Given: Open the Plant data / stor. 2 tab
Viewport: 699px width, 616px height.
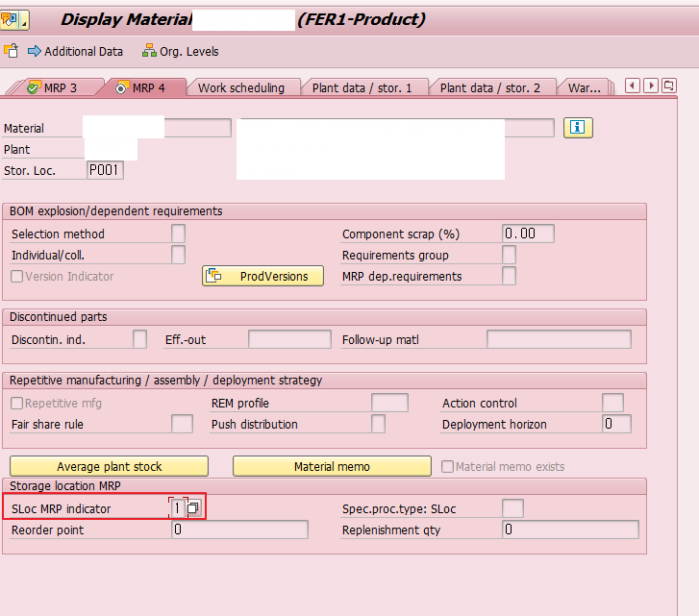Looking at the screenshot, I should click(x=490, y=87).
